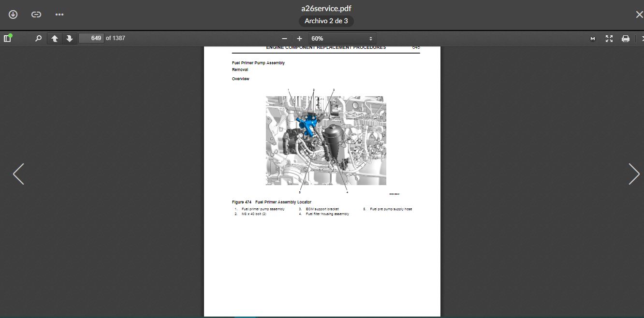This screenshot has width=644, height=318.
Task: Click the M icon in the PDF toolbar
Action: tap(593, 39)
